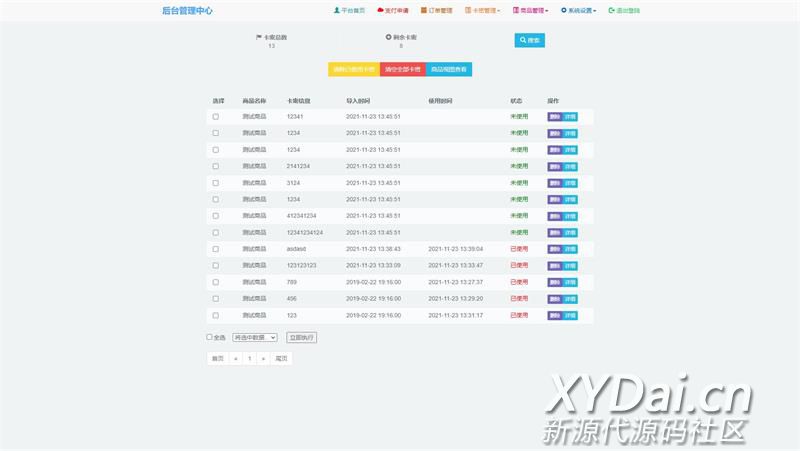Click the red 清空全部卡密 button
800x451 pixels.
[x=403, y=70]
